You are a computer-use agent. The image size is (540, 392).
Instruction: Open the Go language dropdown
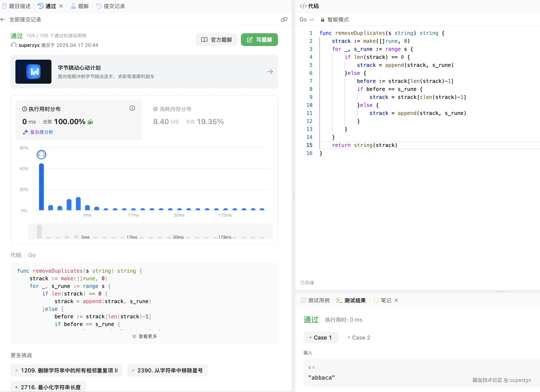coord(306,20)
